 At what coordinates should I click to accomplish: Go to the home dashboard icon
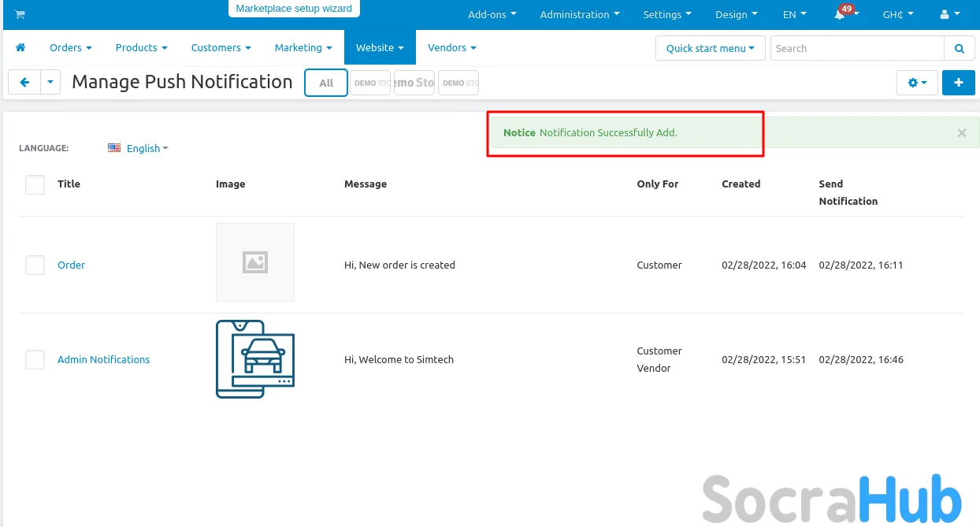(x=20, y=48)
